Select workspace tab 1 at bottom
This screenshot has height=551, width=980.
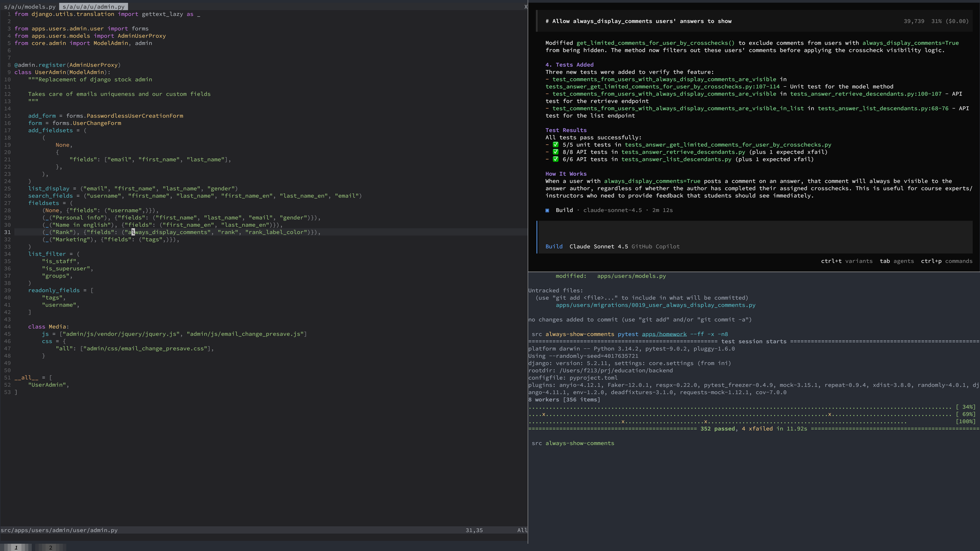point(16,547)
